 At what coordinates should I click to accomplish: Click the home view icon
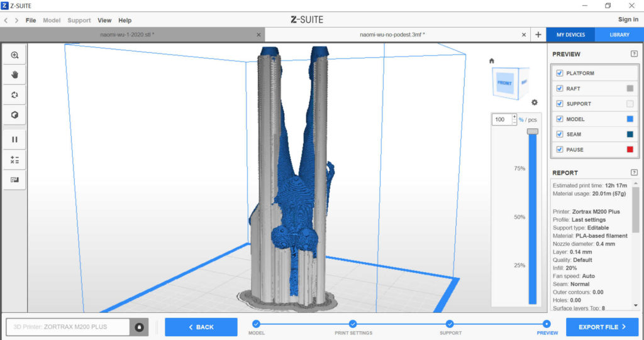tap(492, 61)
